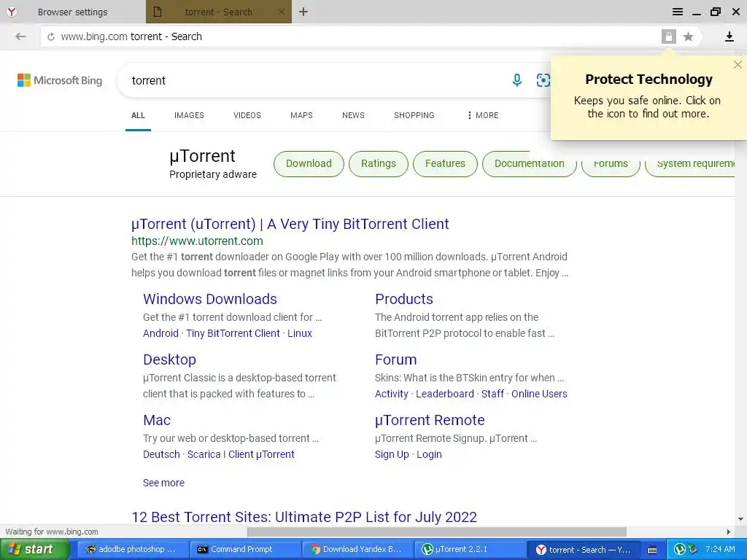Bookmark this page with the star icon
The width and height of the screenshot is (747, 560).
[x=688, y=36]
